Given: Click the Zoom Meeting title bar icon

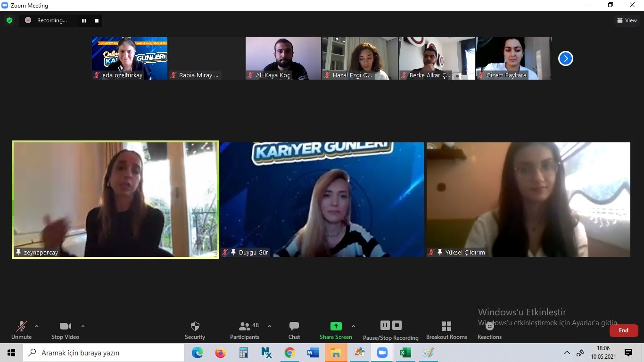Looking at the screenshot, I should click(5, 5).
